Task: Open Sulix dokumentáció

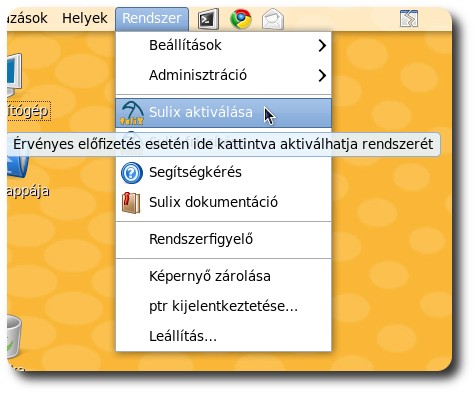Action: [223, 202]
